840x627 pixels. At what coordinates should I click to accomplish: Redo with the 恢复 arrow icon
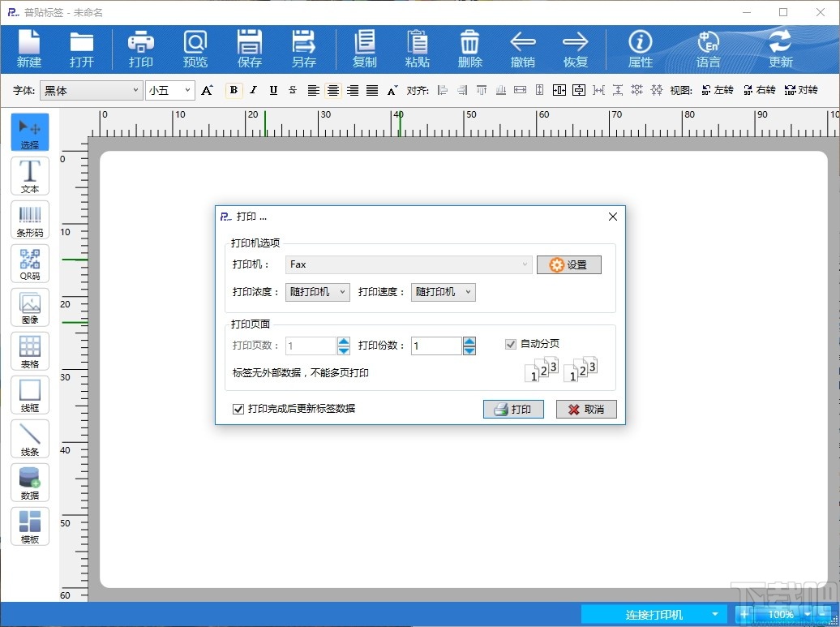pyautogui.click(x=576, y=49)
